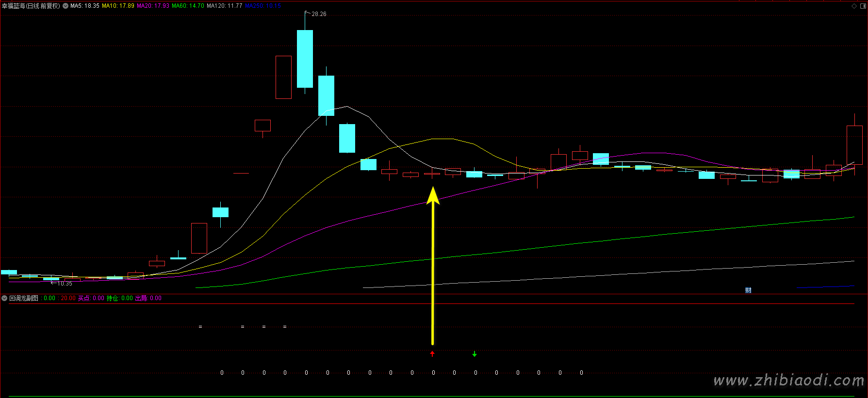Click the MA120: 11.77 label

point(224,6)
